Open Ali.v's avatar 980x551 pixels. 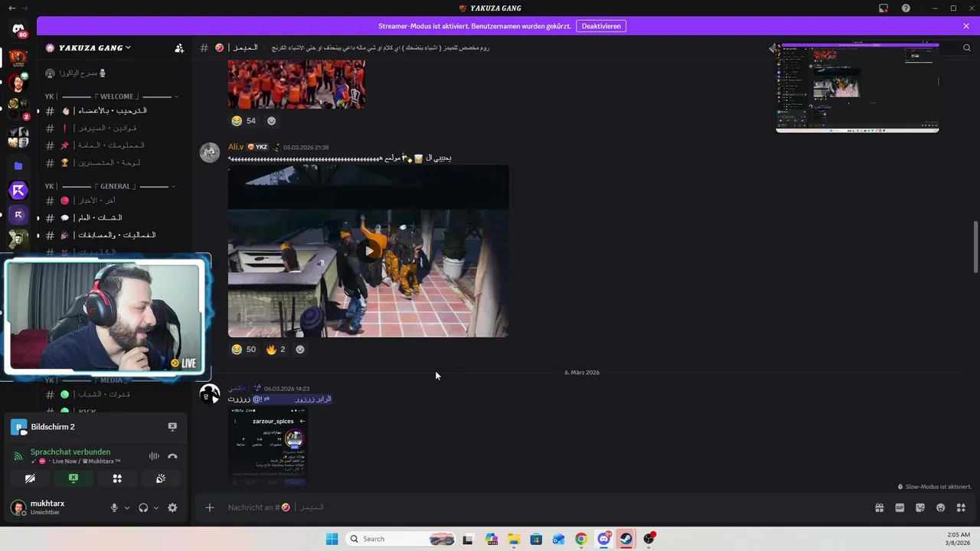click(210, 152)
